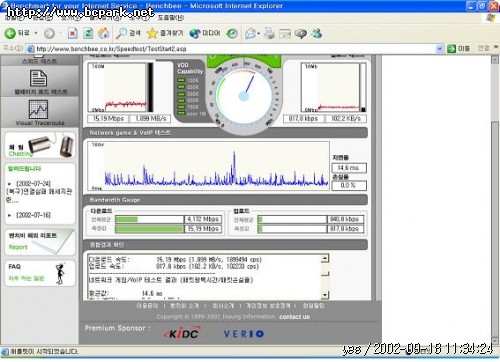Open the Mail button dropdown arrow
The image size is (500, 362).
point(259,33)
